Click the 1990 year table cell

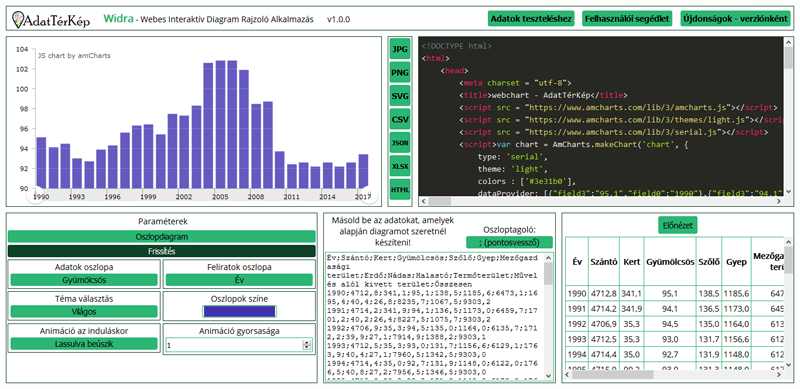(577, 294)
